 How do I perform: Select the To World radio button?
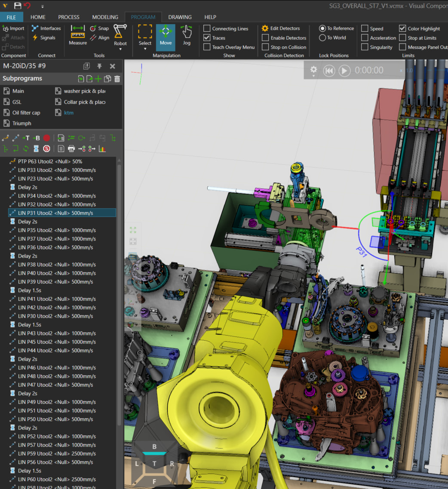(x=322, y=38)
